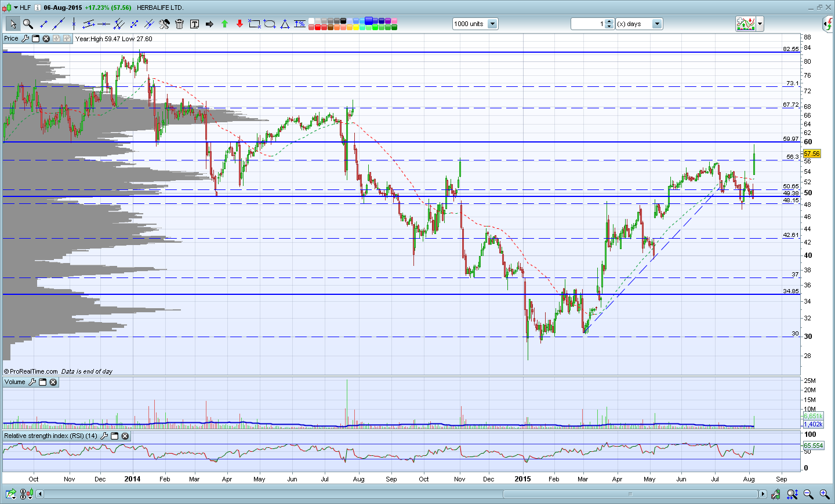835x504 pixels.
Task: Click the Relative strength index (RSI) label
Action: pyautogui.click(x=51, y=436)
